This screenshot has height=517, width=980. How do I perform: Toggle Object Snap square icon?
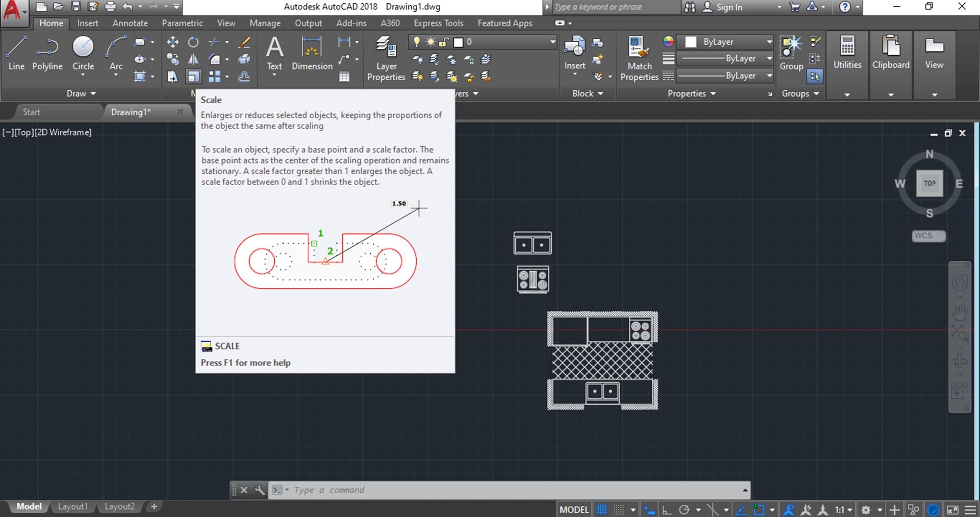pos(758,510)
